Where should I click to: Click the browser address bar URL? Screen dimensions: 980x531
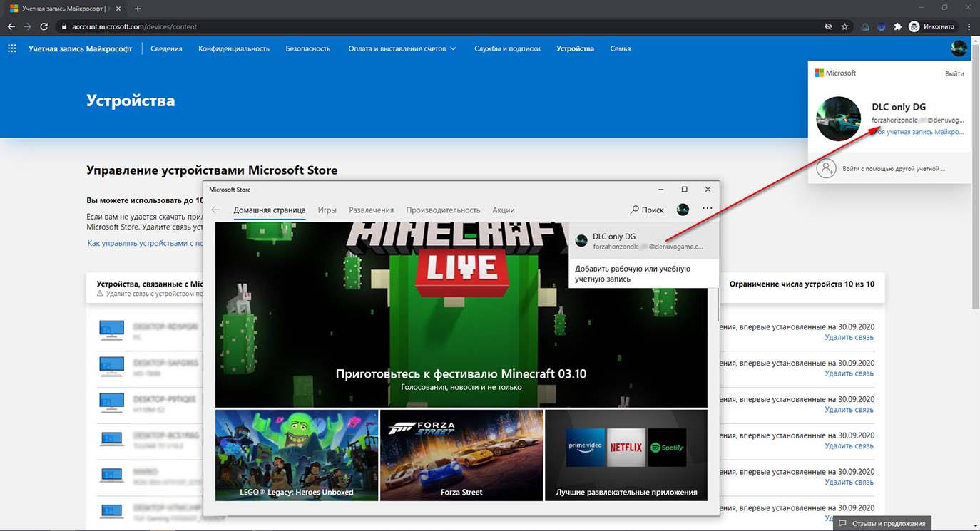134,26
